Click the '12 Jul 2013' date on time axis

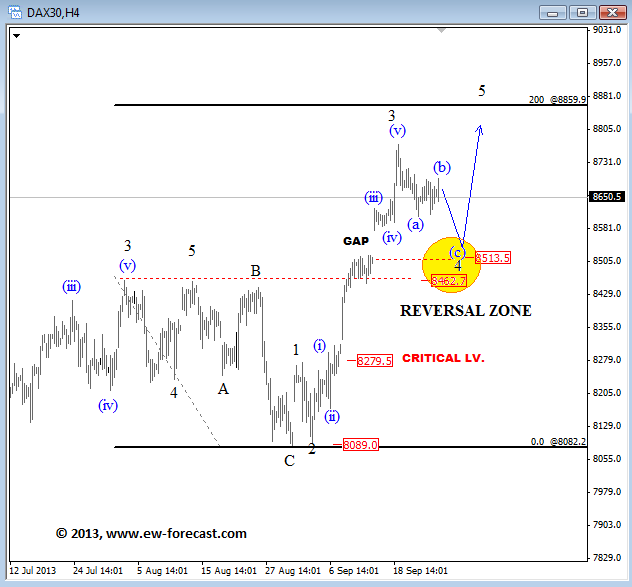click(33, 570)
